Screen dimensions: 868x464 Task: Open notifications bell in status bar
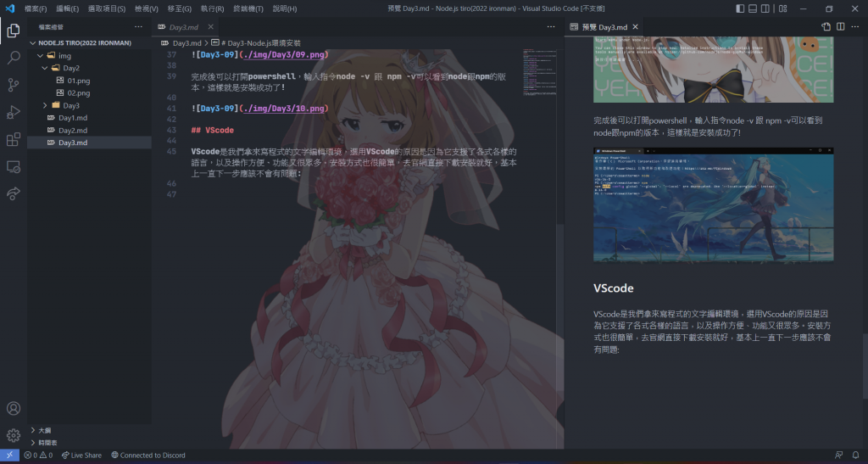coord(856,456)
